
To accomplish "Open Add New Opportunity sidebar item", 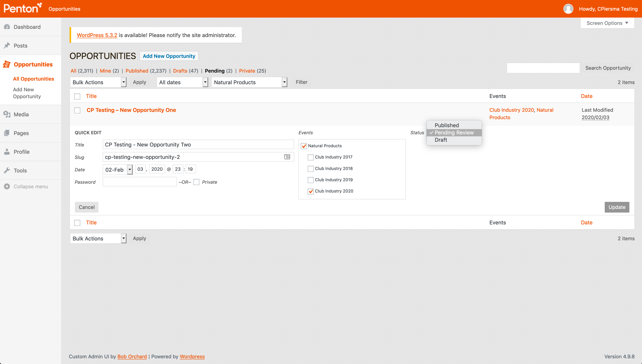I will click(27, 93).
